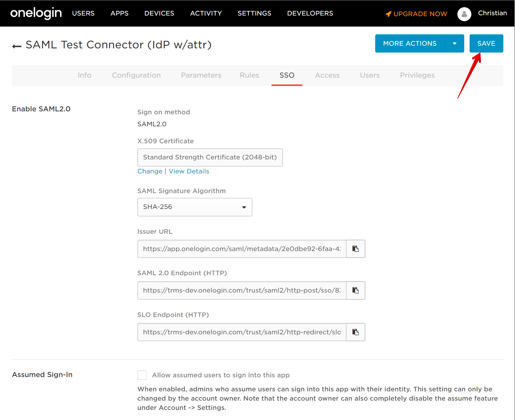This screenshot has height=420, width=515.
Task: Click the SAVE button
Action: [x=486, y=43]
